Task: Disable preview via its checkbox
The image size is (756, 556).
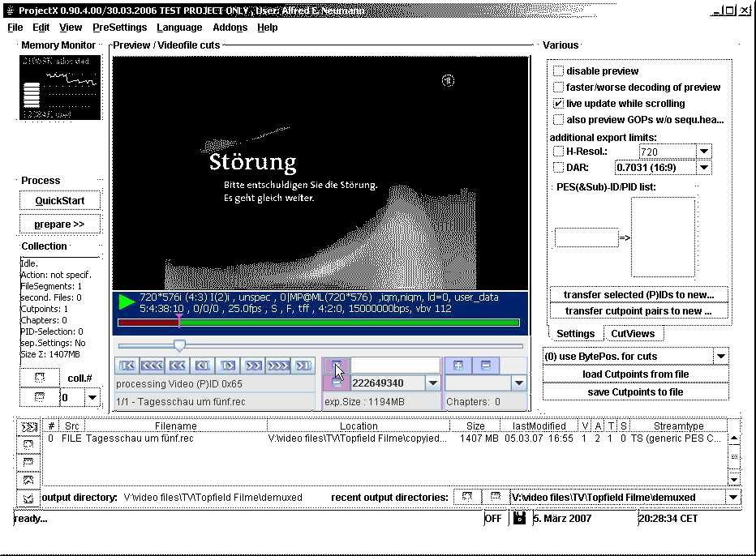Action: point(559,71)
